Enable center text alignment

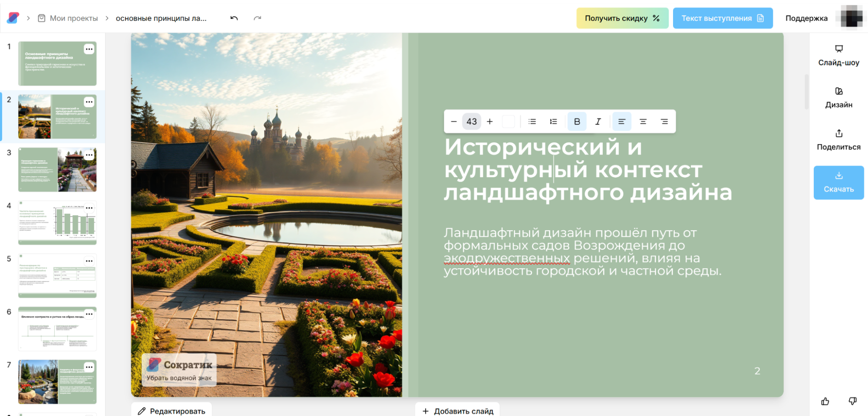tap(643, 122)
